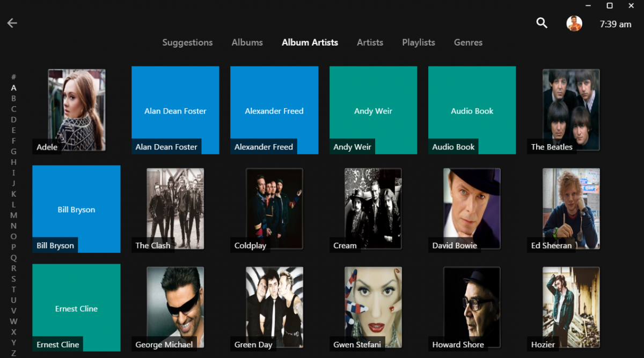Open the Bill Bryson tile
This screenshot has width=644, height=358.
(x=76, y=209)
